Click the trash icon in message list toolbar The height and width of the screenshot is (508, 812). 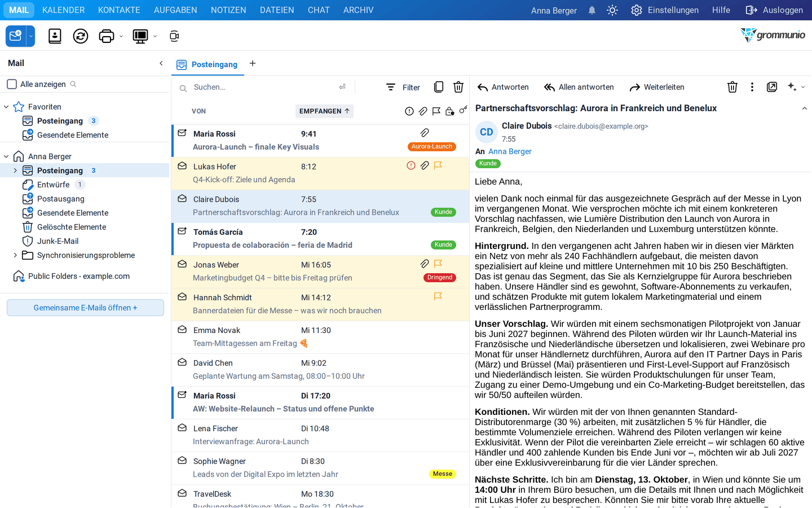tap(458, 87)
